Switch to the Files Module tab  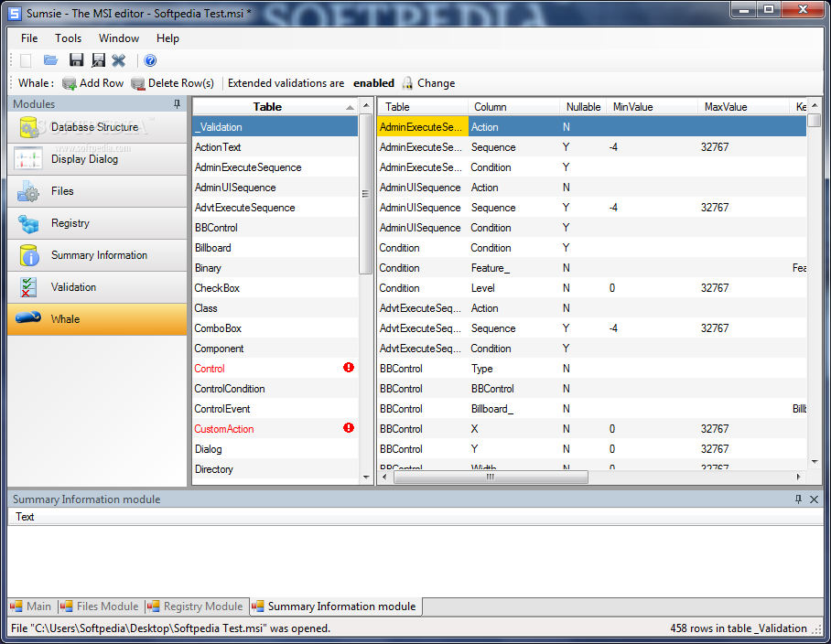[100, 606]
